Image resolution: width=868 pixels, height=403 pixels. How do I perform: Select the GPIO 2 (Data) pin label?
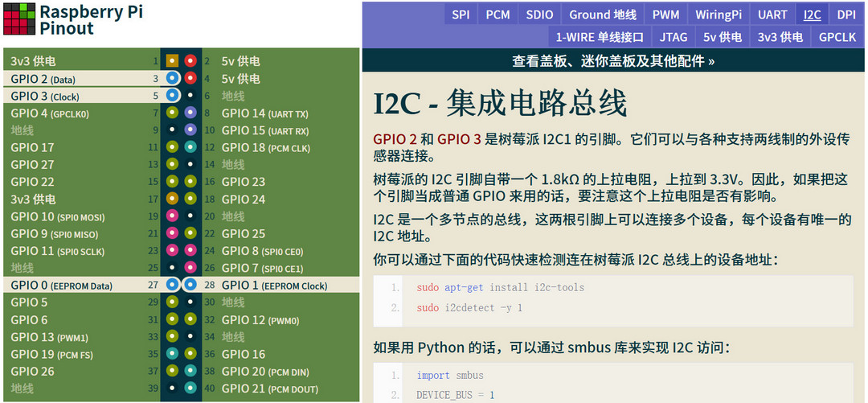point(43,79)
